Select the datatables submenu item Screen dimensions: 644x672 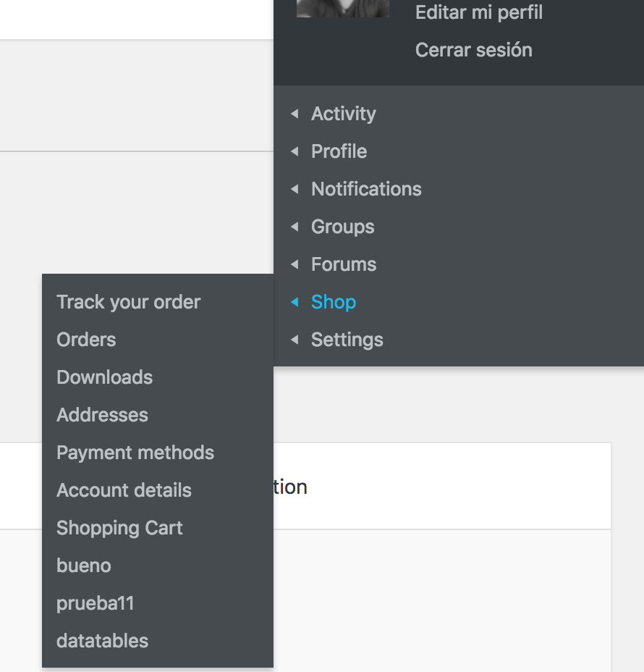click(102, 641)
